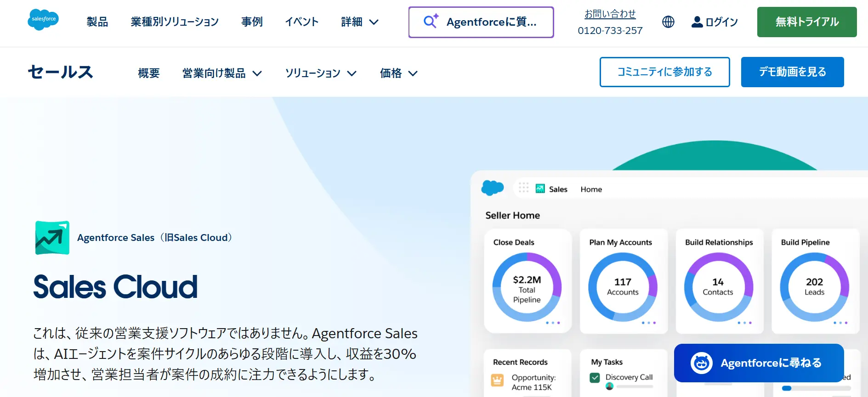Open the 製品 menu item

(x=97, y=22)
